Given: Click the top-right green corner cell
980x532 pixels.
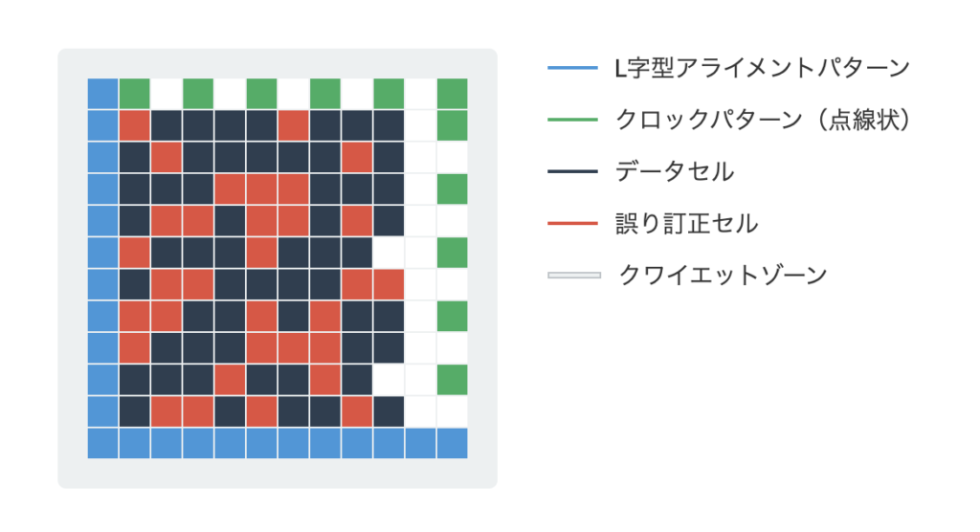Looking at the screenshot, I should click(452, 94).
